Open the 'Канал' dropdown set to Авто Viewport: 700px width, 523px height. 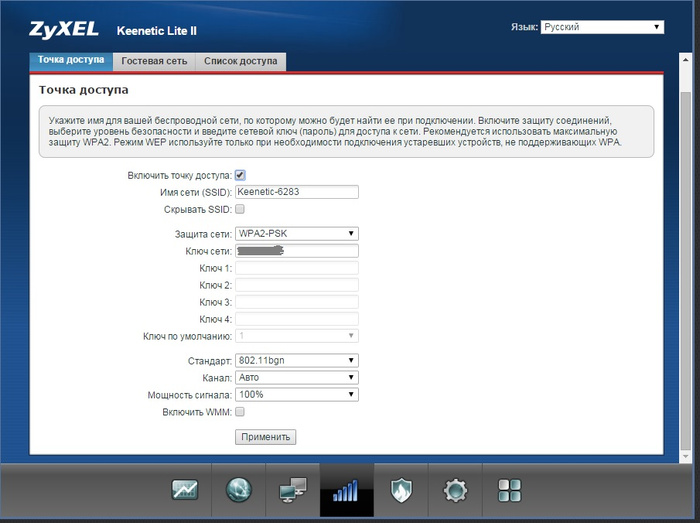(297, 377)
